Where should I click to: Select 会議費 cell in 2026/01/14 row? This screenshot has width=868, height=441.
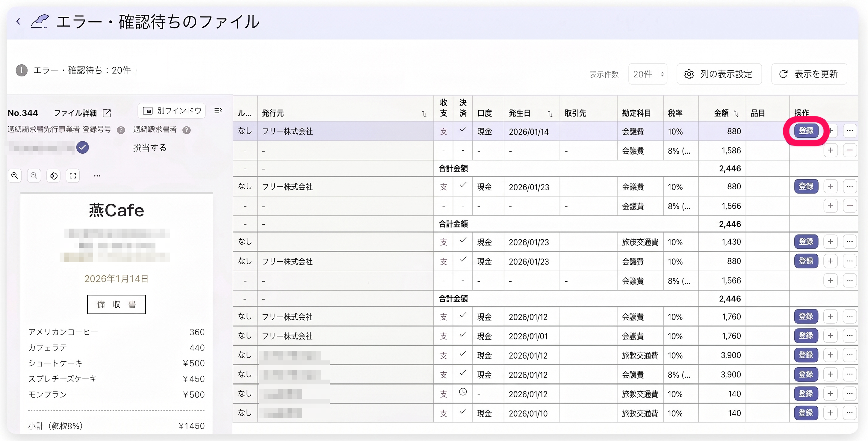640,131
